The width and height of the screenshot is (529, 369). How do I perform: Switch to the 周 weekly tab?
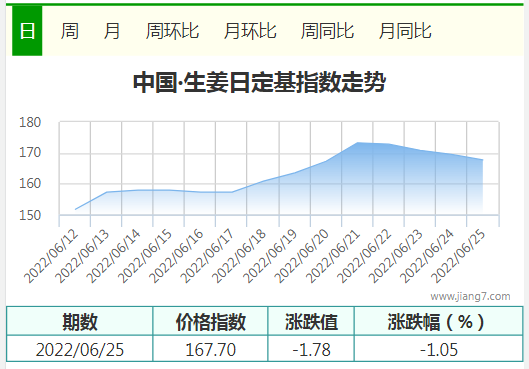click(70, 31)
